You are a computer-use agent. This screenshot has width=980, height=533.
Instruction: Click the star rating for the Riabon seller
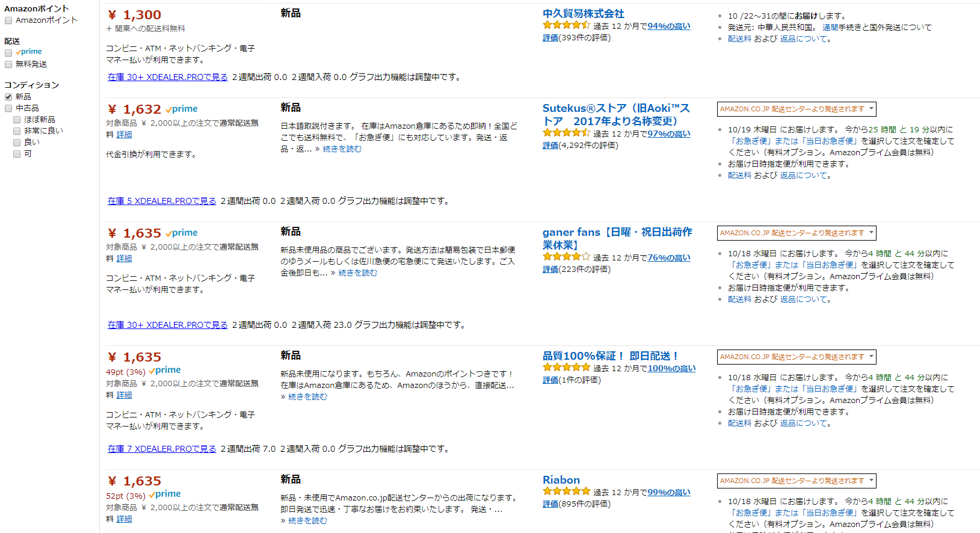click(x=566, y=491)
